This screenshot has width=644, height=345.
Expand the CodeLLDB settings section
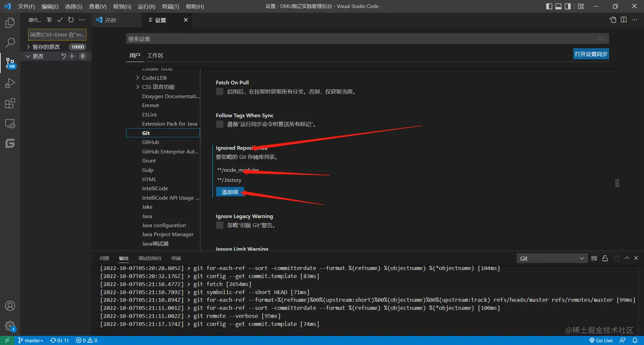(138, 78)
